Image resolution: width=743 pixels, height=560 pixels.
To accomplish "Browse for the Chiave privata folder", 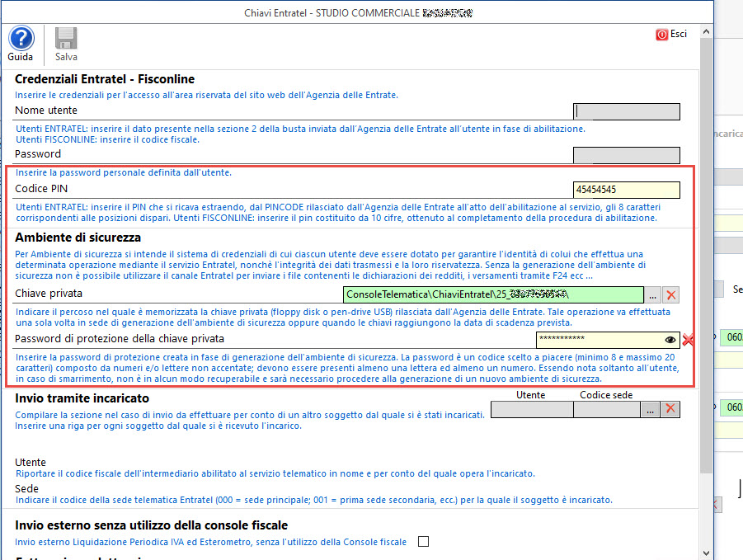I will (652, 295).
